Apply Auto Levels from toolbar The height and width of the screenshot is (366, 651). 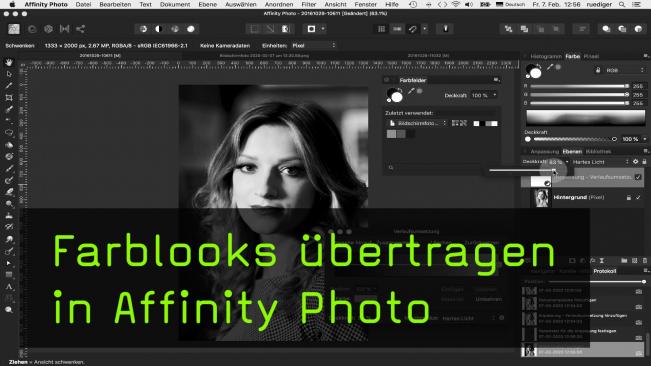click(x=143, y=29)
